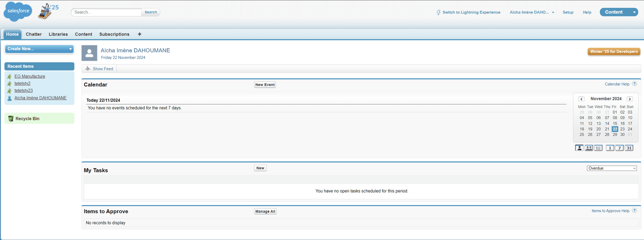
Task: Click the EG Manufacture record icon
Action: [x=9, y=77]
